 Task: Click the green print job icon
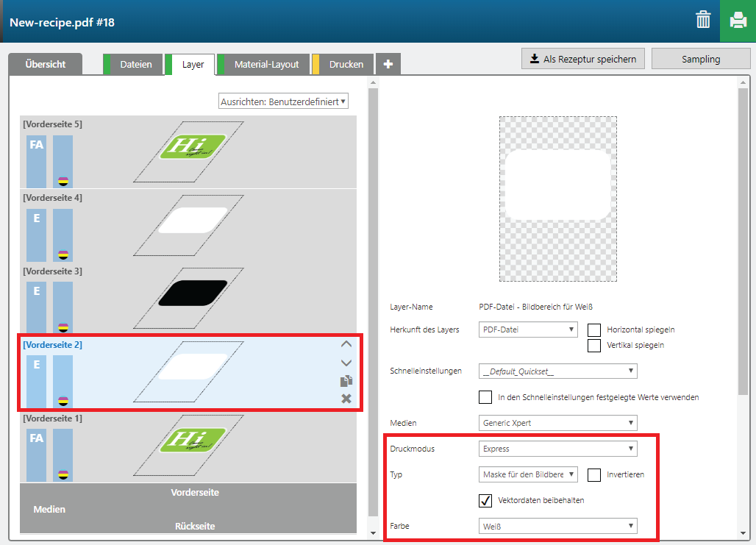[x=738, y=21]
